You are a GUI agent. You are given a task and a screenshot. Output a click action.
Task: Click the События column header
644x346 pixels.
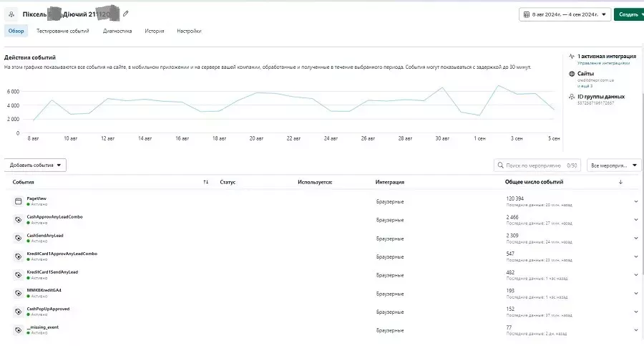[24, 182]
